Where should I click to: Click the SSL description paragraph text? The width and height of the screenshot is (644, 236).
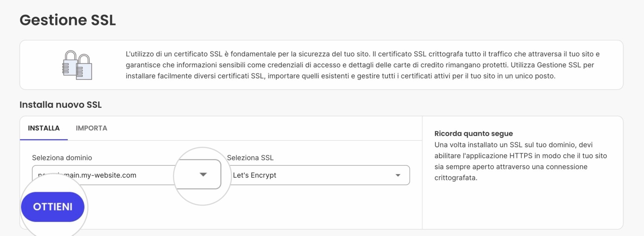pyautogui.click(x=363, y=65)
